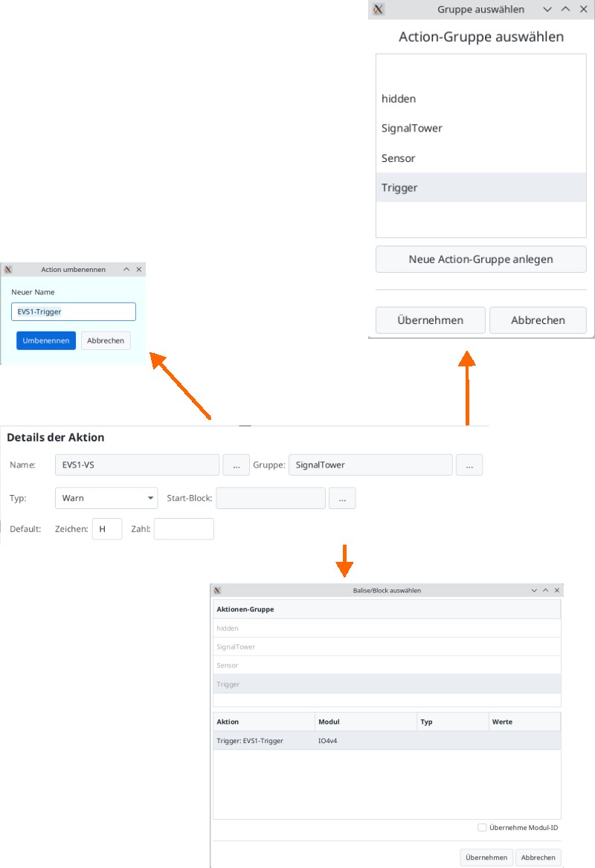This screenshot has width=595, height=868.
Task: Enable the Übernehme Modul-ID checkbox
Action: click(482, 828)
